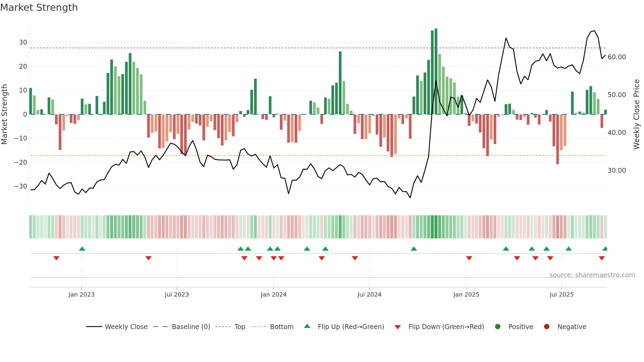644x362 pixels.
Task: Click the Weekly Close Price axis title
Action: (x=637, y=114)
